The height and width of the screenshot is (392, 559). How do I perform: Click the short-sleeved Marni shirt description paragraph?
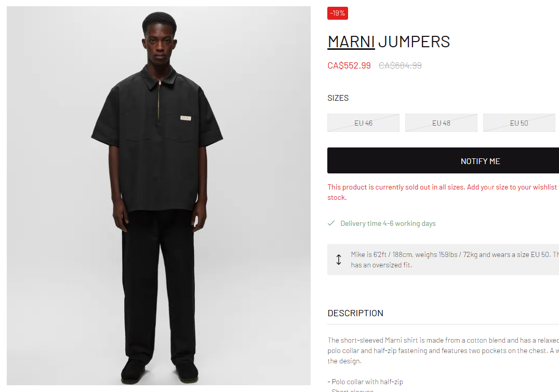[443, 350]
